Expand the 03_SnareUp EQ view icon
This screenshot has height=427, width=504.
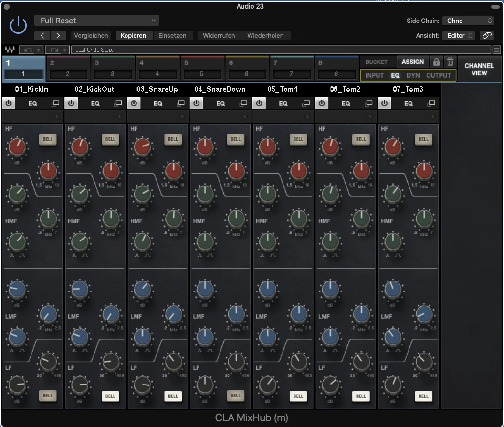point(180,104)
